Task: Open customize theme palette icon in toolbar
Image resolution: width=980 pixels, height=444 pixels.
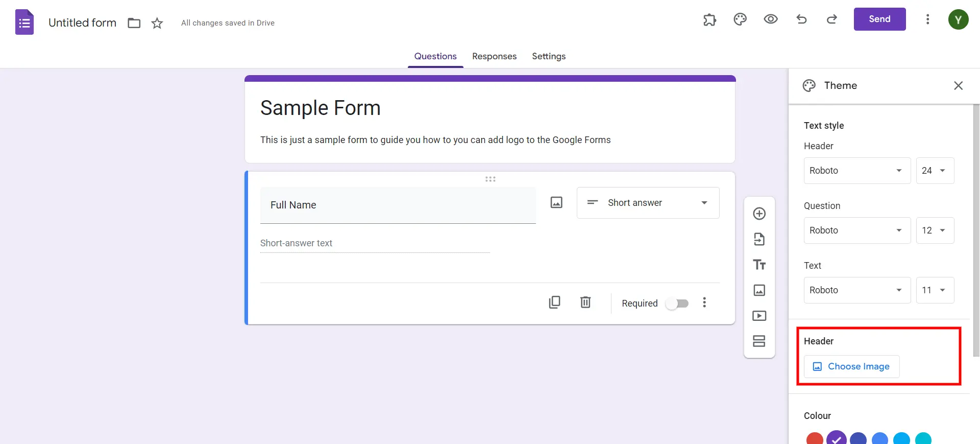Action: tap(740, 19)
